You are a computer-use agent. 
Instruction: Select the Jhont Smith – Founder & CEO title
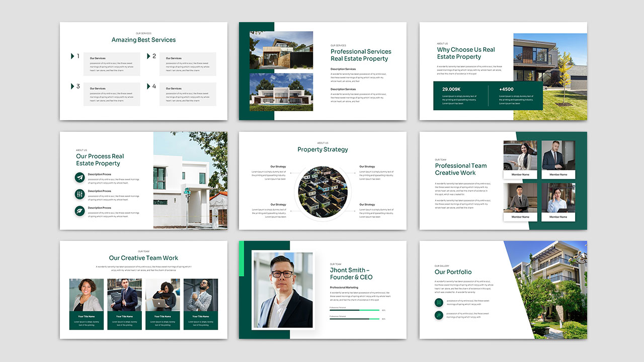(x=351, y=274)
